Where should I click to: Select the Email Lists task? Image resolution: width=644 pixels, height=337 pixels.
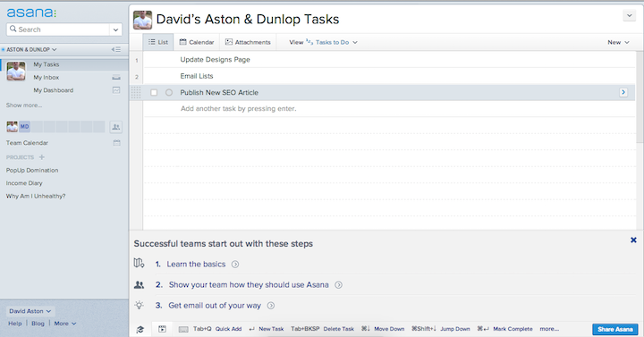pos(197,76)
